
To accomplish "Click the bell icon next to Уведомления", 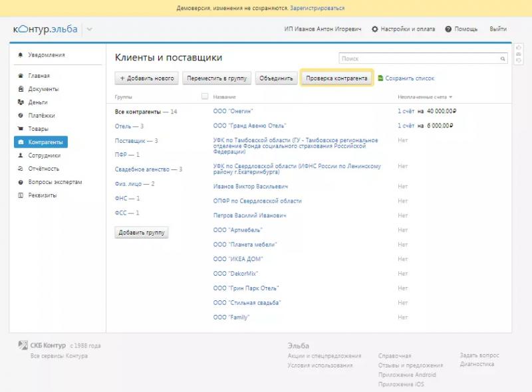I will [x=21, y=55].
